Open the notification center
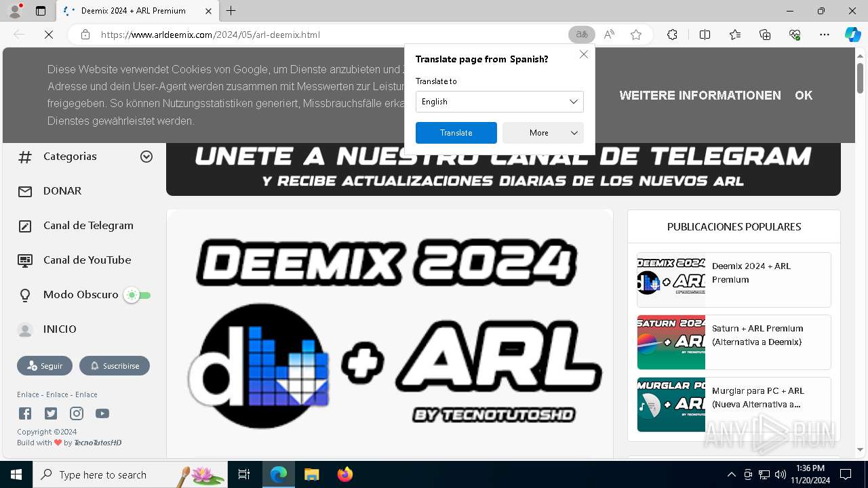The height and width of the screenshot is (488, 868). 846,474
